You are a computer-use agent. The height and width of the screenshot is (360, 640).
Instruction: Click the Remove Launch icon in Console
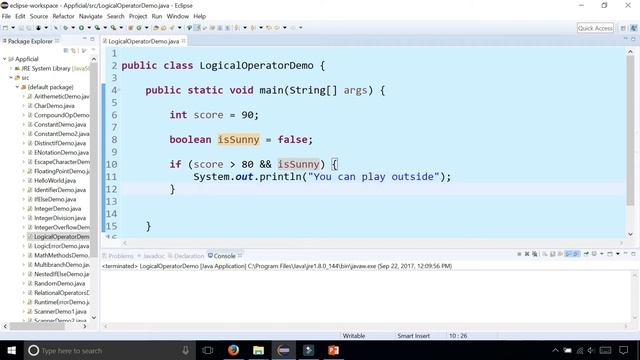point(527,254)
